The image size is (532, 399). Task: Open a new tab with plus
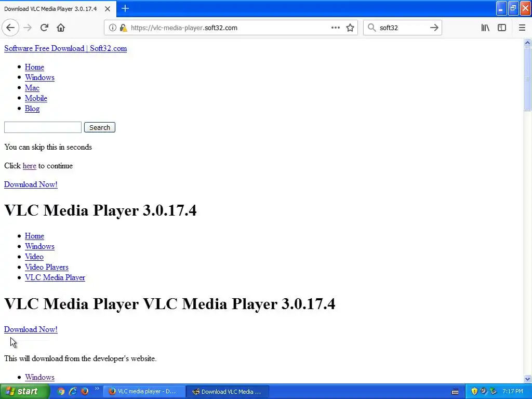click(x=125, y=8)
